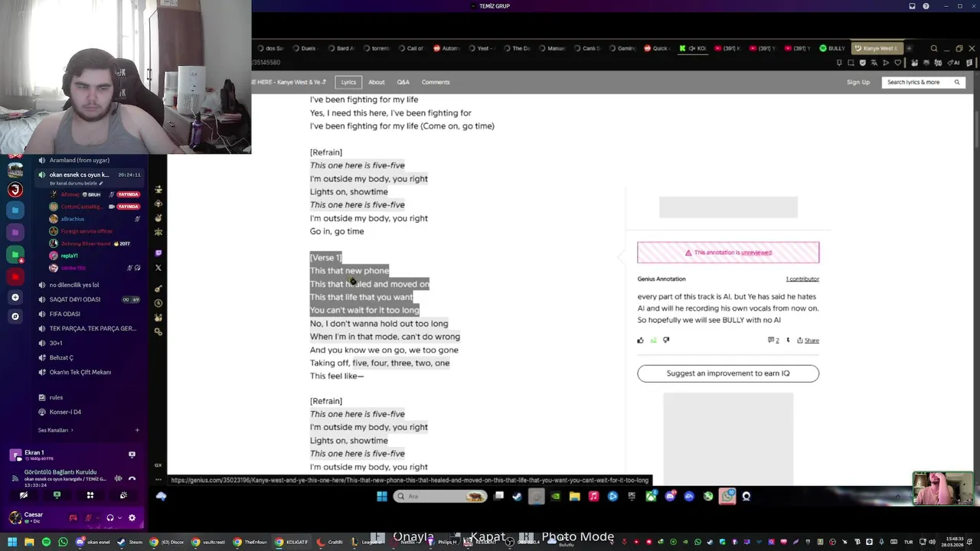Image resolution: width=980 pixels, height=551 pixels.
Task: Open the Lyrics tab on Genius
Action: [348, 82]
